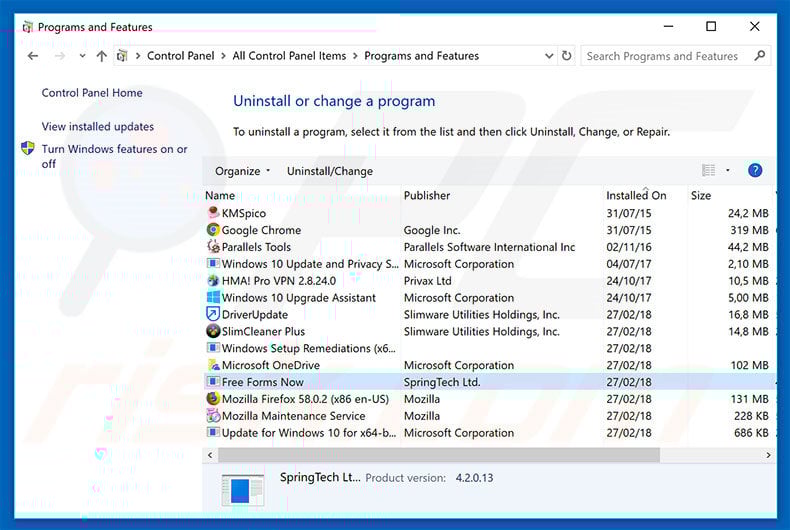Click the forward navigation arrow
This screenshot has height=530, width=790.
coord(60,56)
